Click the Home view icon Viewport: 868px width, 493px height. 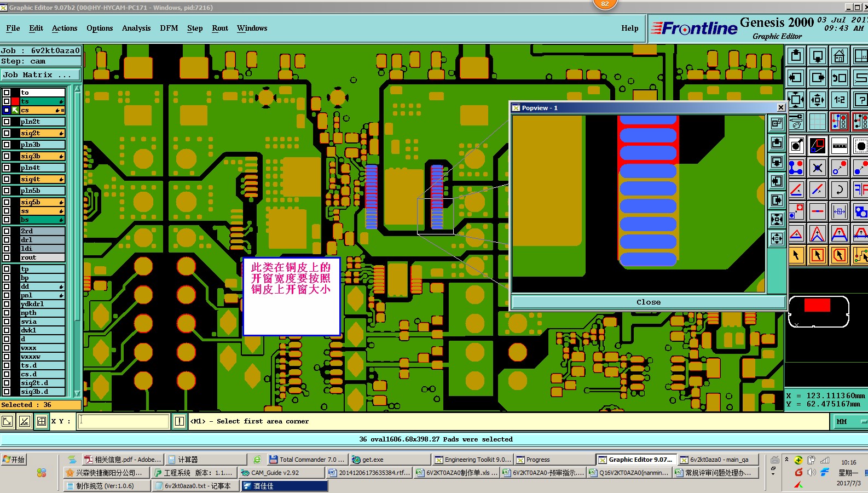tap(839, 56)
